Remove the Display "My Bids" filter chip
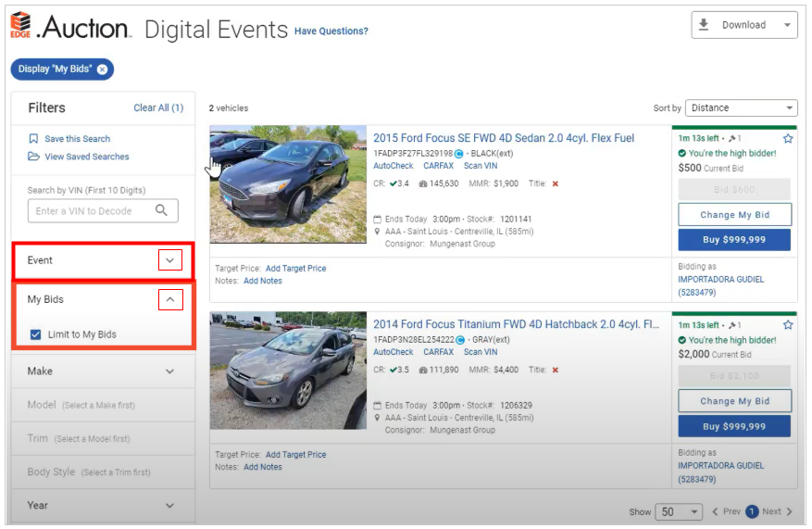 coord(103,69)
